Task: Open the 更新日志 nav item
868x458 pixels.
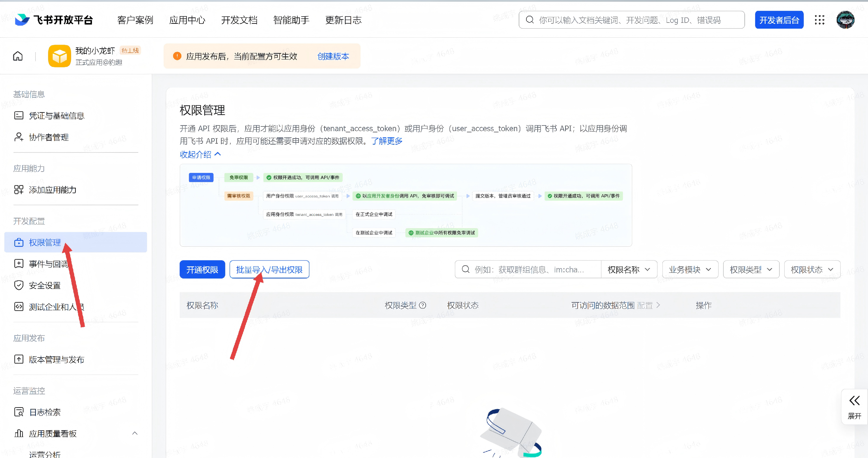Action: (x=343, y=20)
